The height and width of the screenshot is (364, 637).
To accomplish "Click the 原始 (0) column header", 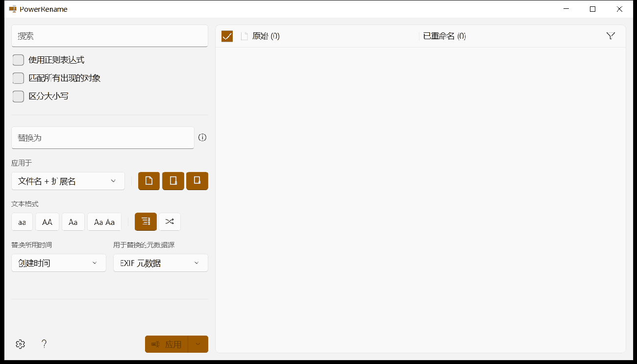I will [266, 36].
